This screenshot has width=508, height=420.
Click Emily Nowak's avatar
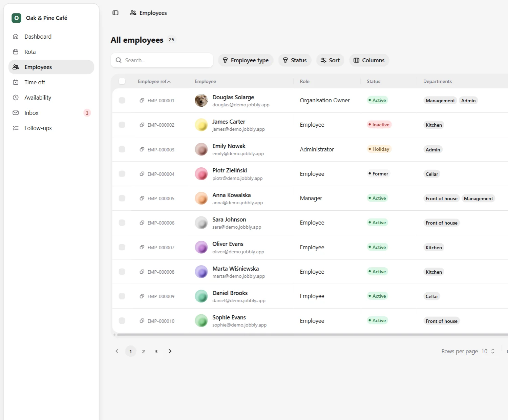tap(201, 149)
